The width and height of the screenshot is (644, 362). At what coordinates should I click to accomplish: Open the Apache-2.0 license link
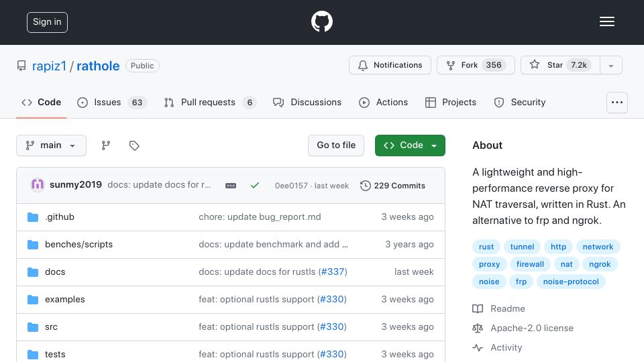coord(523,328)
